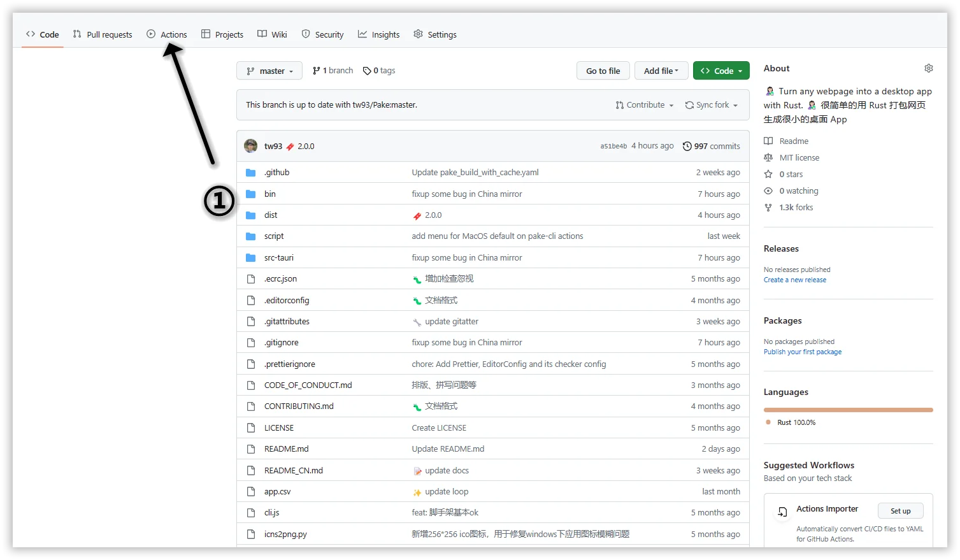960x560 pixels.
Task: Expand the Add file dropdown
Action: 661,71
